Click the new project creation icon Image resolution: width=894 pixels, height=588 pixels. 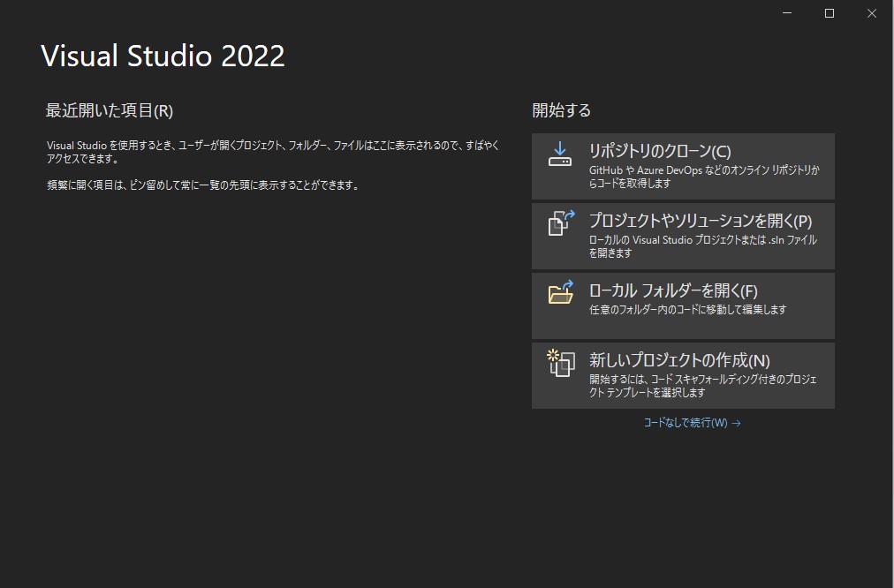(561, 363)
